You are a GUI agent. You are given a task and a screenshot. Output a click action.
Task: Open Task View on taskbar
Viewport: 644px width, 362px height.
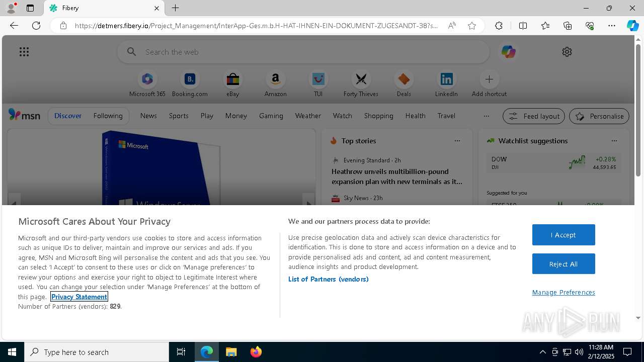point(181,352)
